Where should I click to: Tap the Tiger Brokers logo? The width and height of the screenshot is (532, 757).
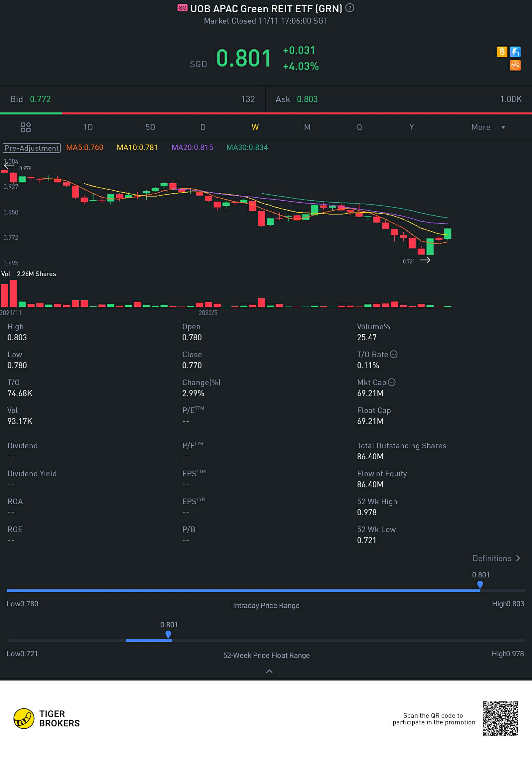pyautogui.click(x=47, y=718)
